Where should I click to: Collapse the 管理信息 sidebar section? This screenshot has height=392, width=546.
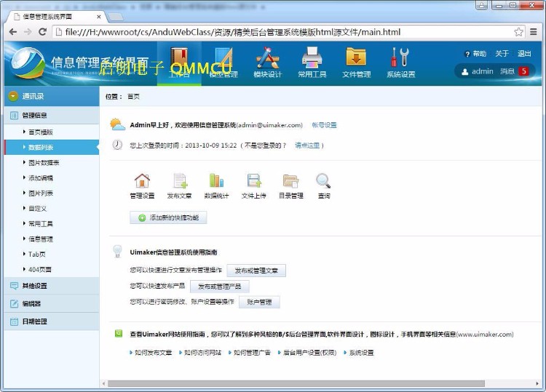coord(52,115)
